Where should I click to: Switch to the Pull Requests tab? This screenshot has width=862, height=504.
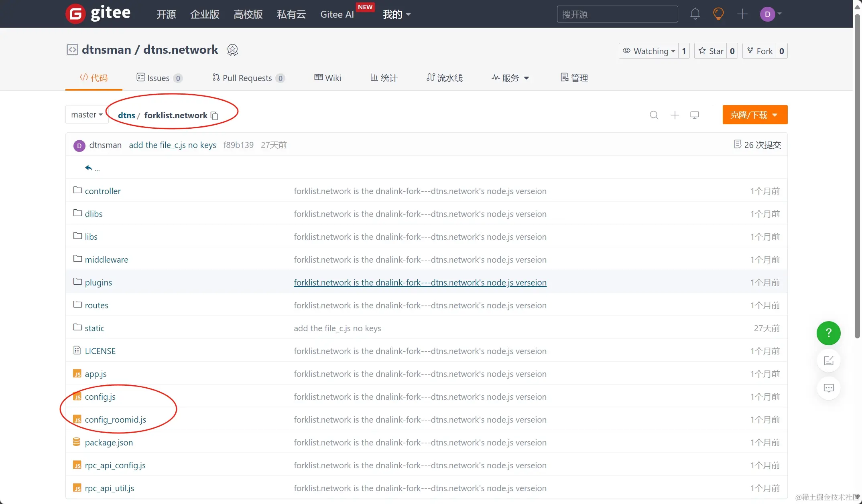248,78
